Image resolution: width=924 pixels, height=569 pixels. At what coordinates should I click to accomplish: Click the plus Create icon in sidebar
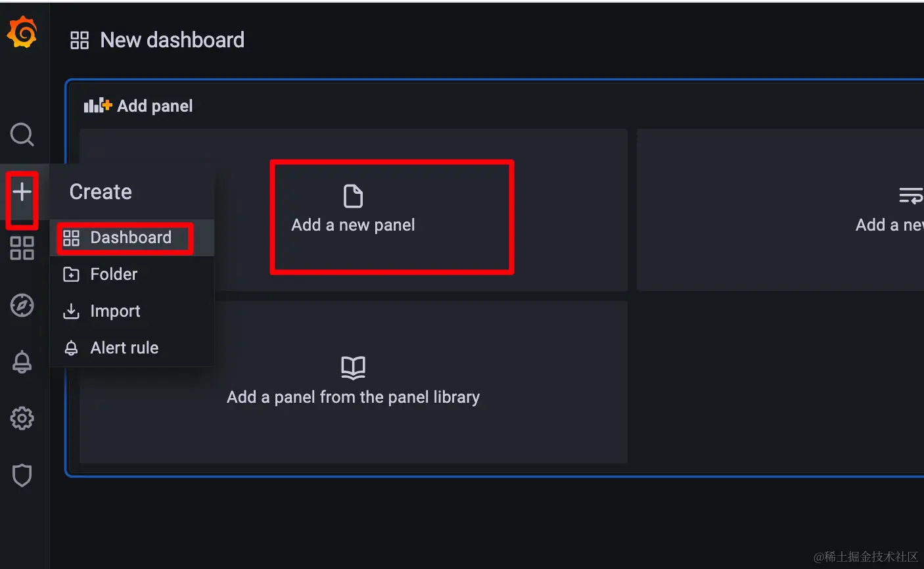point(22,192)
